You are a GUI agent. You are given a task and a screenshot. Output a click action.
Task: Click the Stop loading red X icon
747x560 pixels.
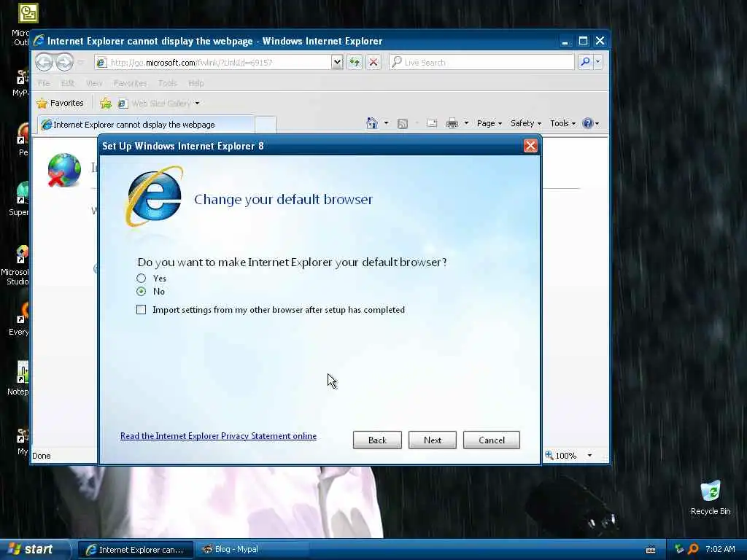coord(373,63)
